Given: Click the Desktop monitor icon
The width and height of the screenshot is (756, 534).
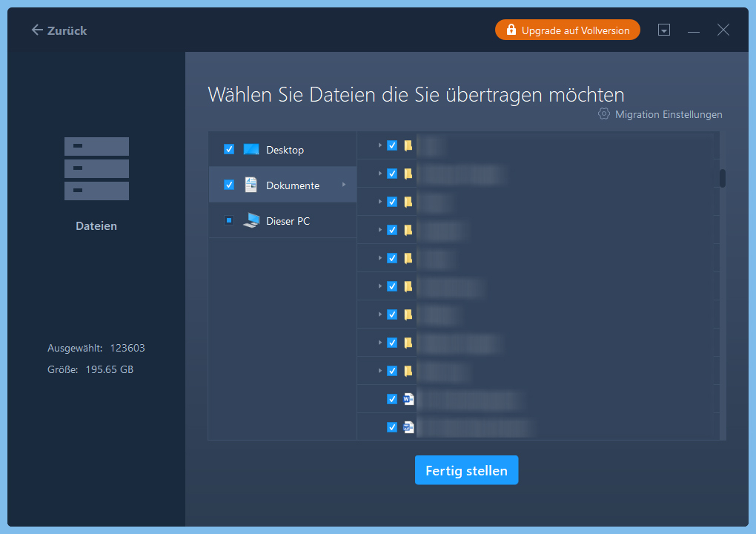Looking at the screenshot, I should [251, 149].
